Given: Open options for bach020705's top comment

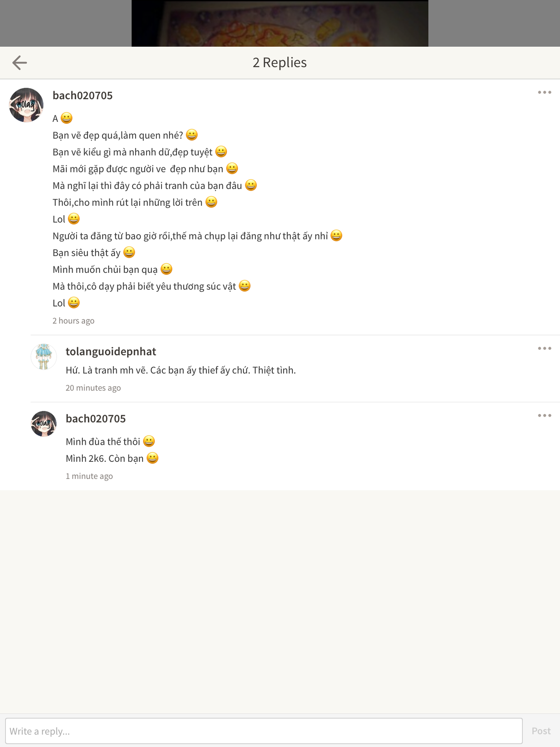Looking at the screenshot, I should [x=544, y=93].
